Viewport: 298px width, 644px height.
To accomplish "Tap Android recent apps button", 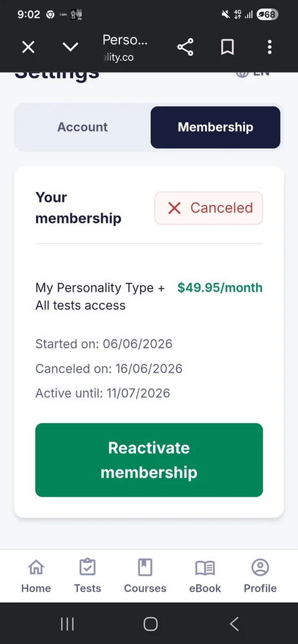I will tap(67, 624).
